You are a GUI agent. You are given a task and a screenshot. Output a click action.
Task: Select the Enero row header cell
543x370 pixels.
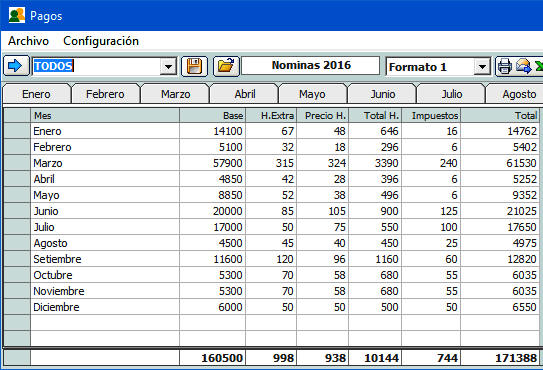[17, 131]
